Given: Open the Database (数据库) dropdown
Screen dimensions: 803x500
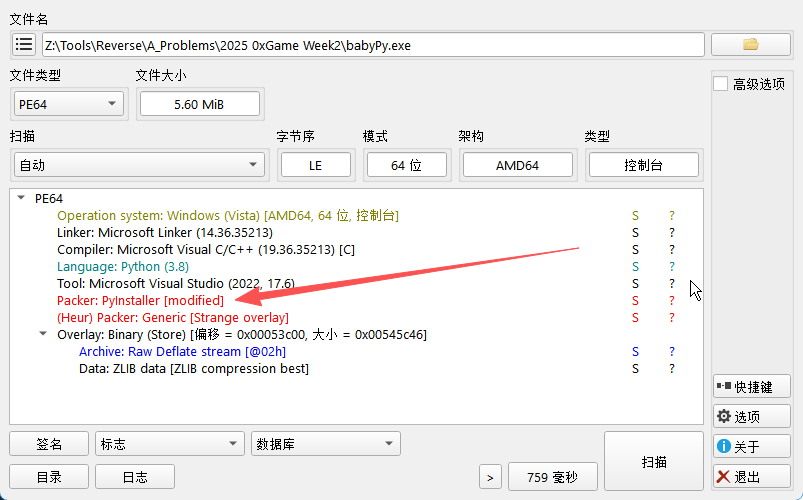Looking at the screenshot, I should [325, 444].
